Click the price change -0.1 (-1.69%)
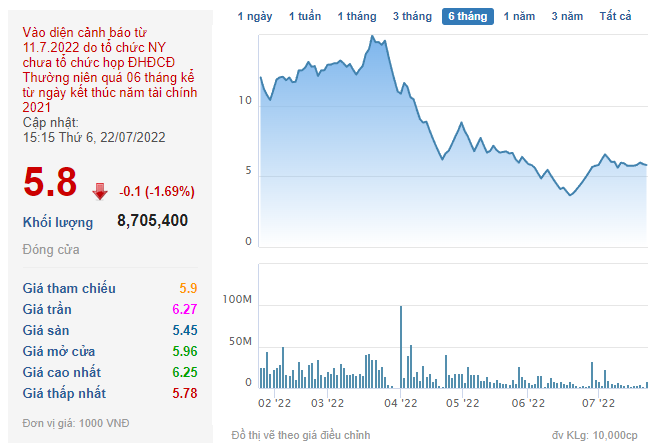 point(157,191)
